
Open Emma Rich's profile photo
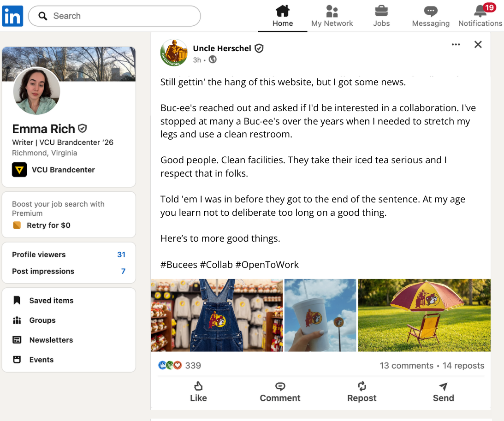(x=36, y=91)
